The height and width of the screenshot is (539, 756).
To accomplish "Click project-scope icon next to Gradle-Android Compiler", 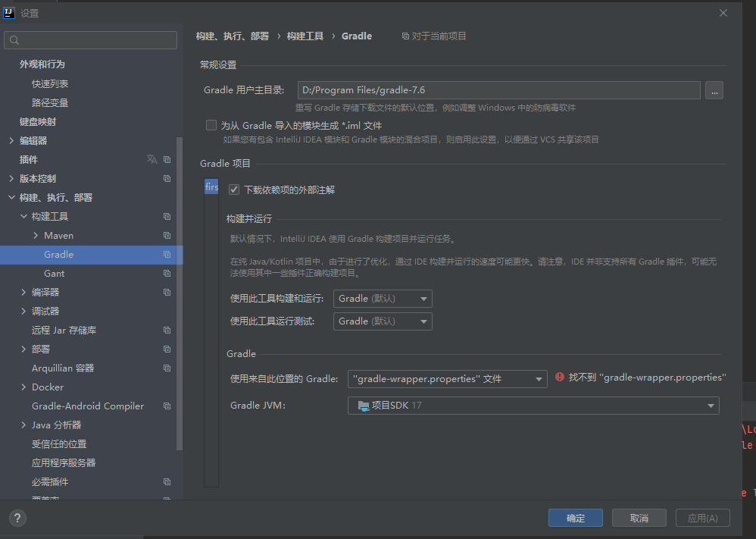I will point(167,406).
